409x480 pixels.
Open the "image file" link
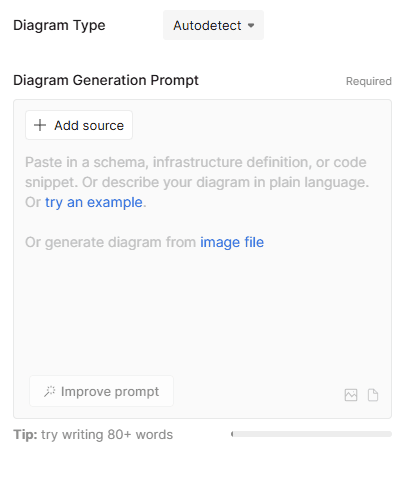pyautogui.click(x=232, y=242)
